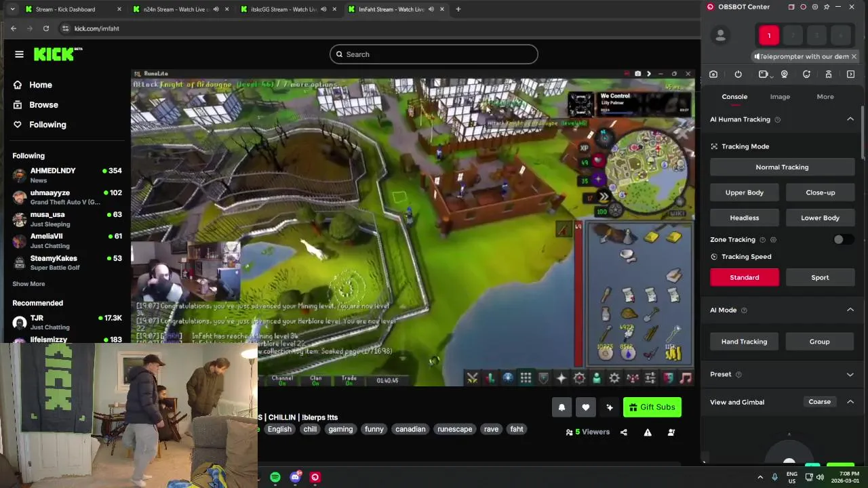Click the share icon next to Viewers
Viewport: 868px width, 488px height.
coord(624,432)
